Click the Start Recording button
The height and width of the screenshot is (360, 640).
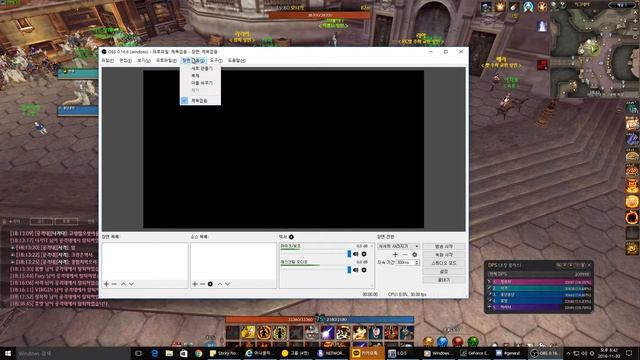pos(444,255)
